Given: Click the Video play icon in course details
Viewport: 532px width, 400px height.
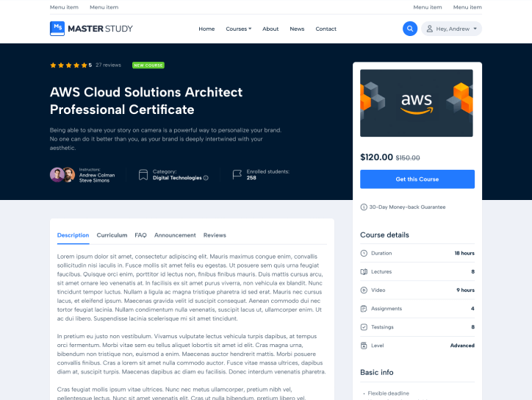Looking at the screenshot, I should [x=364, y=290].
